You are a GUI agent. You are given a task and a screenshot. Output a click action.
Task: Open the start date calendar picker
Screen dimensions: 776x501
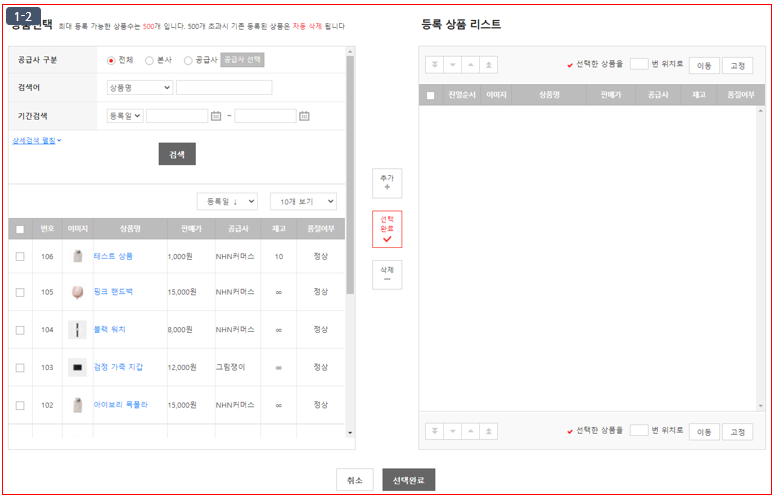point(216,116)
